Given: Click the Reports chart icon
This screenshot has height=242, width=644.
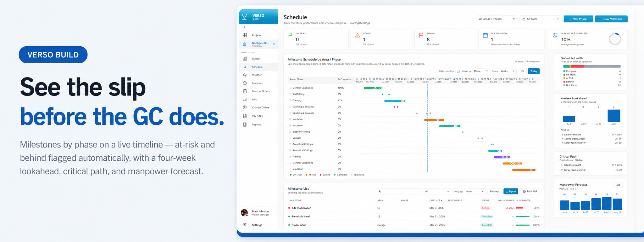Looking at the screenshot, I should (245, 124).
